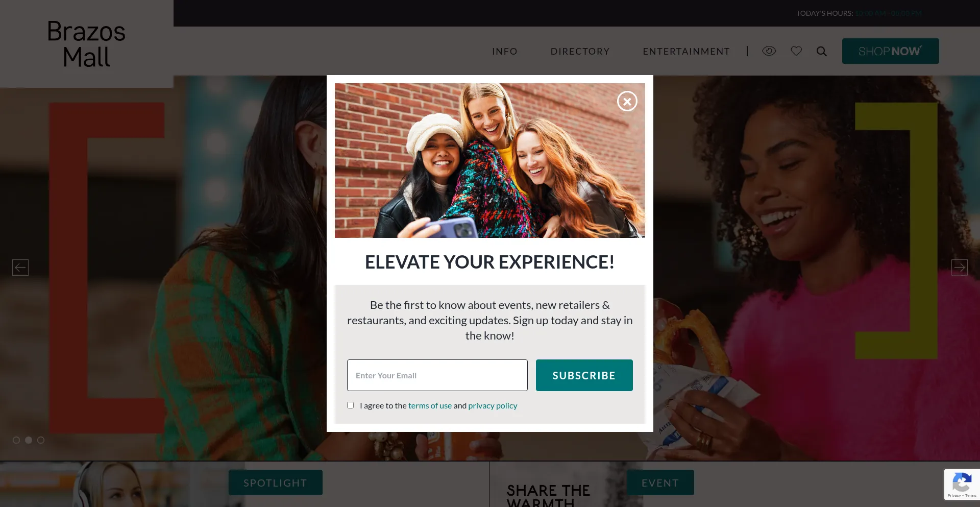The image size is (980, 507).
Task: Open favorites via the heart icon
Action: (796, 51)
